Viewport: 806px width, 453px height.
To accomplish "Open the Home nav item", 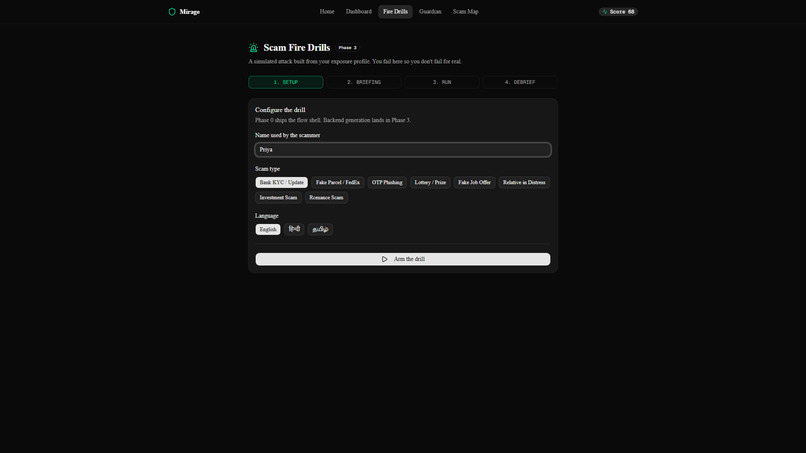I will tap(327, 12).
